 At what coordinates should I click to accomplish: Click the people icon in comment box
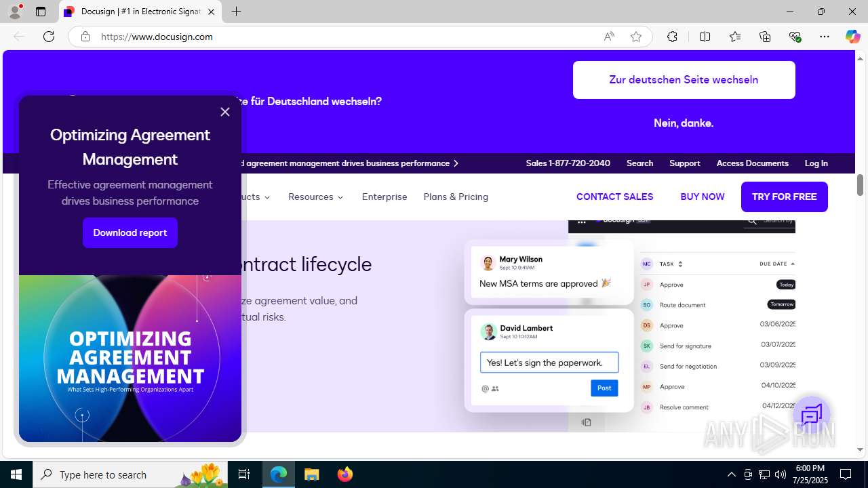495,389
